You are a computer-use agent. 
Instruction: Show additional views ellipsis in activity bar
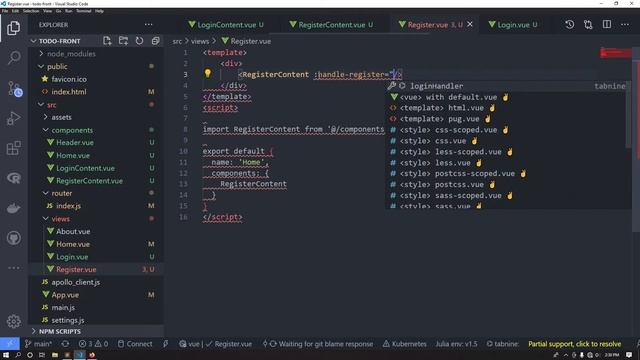tap(13, 268)
